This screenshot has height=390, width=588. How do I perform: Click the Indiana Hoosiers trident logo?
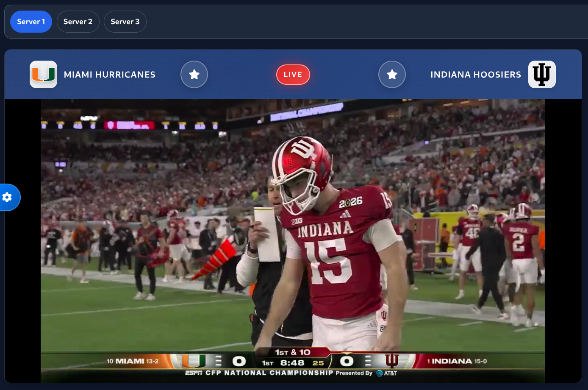(542, 75)
